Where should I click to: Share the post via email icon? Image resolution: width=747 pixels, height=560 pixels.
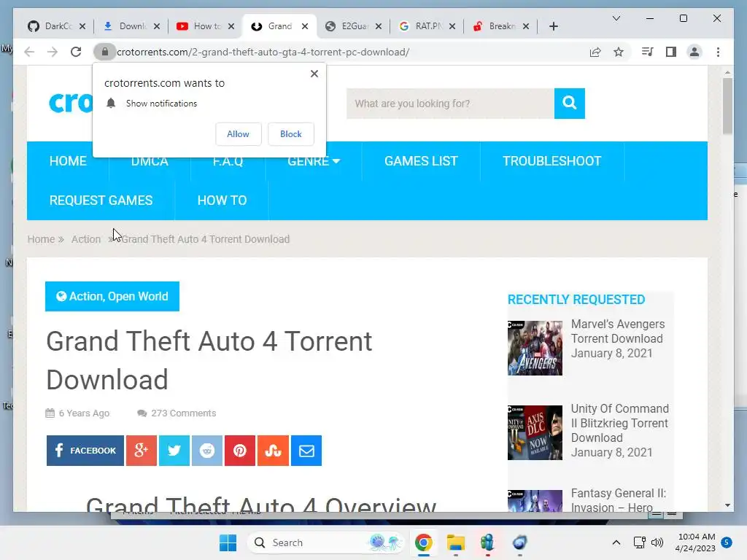[x=306, y=451]
